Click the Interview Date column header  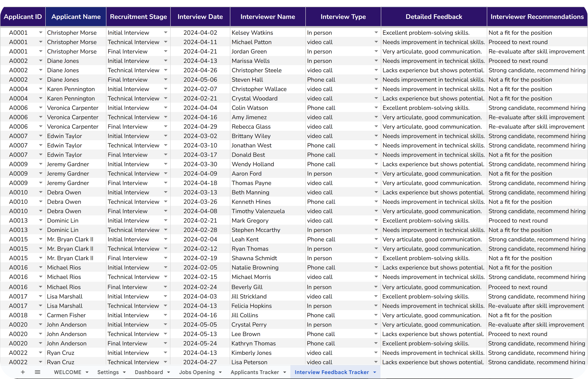click(200, 17)
